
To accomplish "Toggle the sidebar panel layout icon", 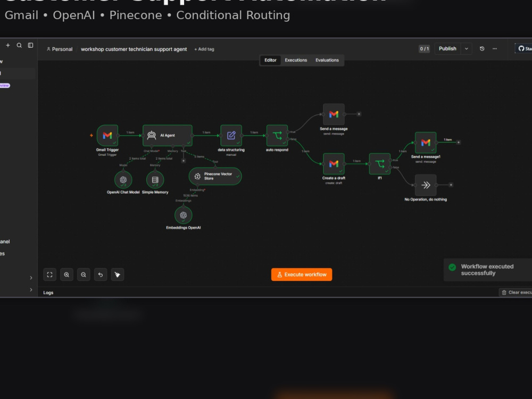I will click(x=30, y=45).
